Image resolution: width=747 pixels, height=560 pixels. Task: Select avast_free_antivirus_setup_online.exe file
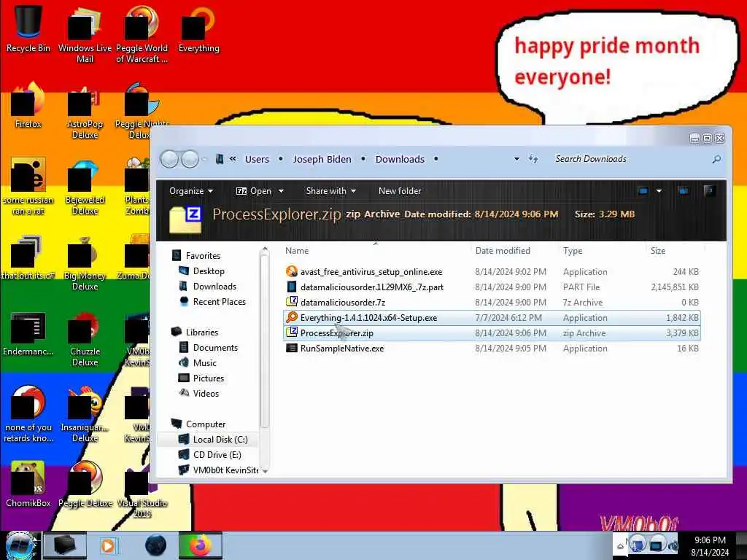click(x=492, y=272)
